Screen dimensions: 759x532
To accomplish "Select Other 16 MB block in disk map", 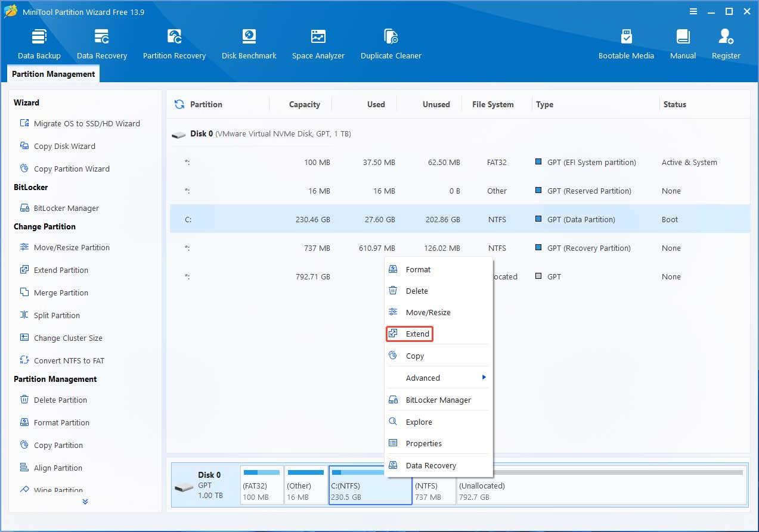I will 306,485.
